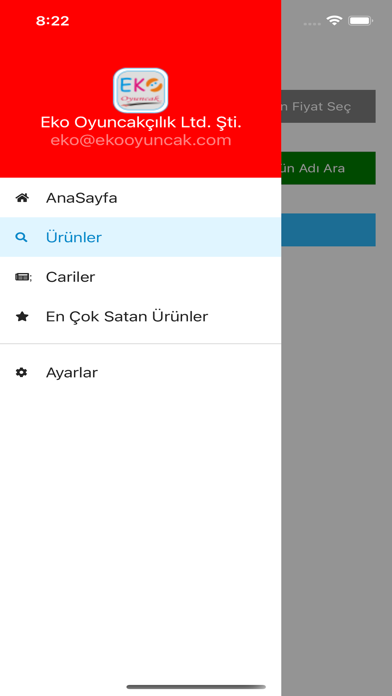
Task: Tap the eko@ekooyuncak.com email text
Action: [x=141, y=140]
